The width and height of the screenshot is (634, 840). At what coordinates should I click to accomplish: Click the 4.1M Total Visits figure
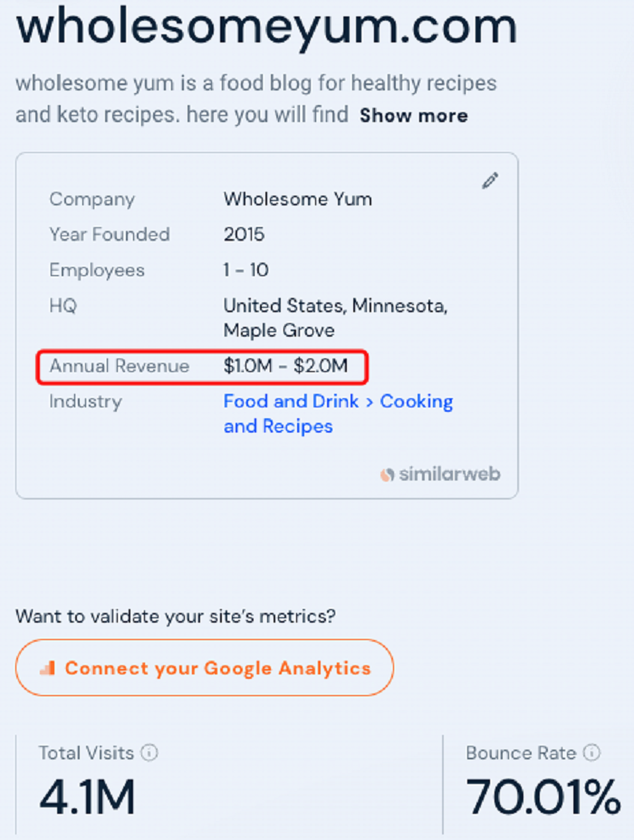87,797
